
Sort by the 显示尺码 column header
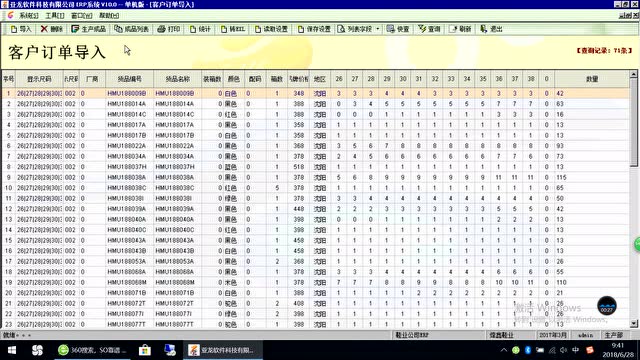[x=39, y=79]
